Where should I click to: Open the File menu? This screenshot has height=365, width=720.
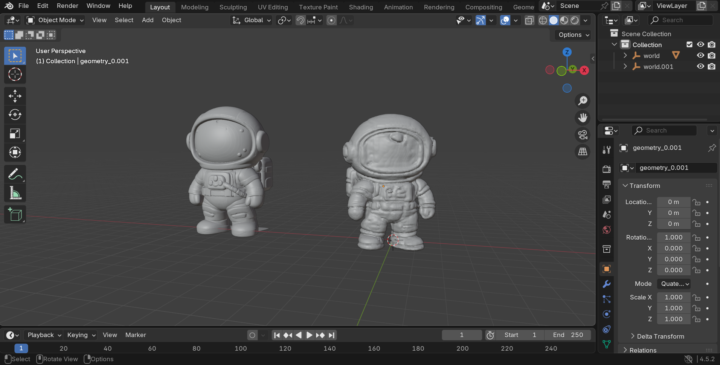tap(23, 6)
